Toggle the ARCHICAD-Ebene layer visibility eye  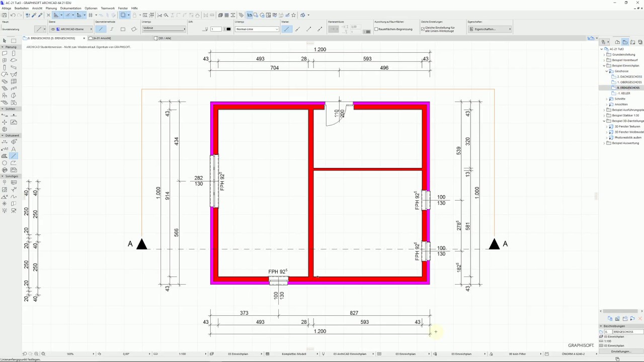tap(53, 29)
